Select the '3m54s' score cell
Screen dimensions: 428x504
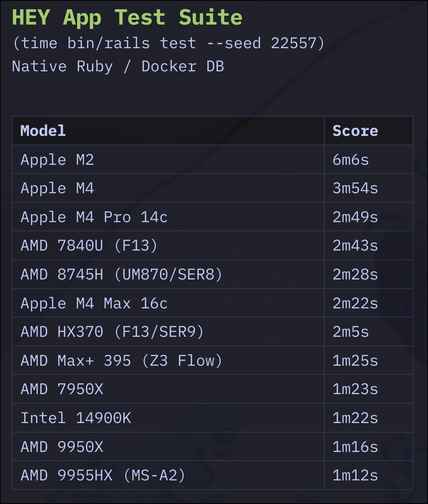coord(369,188)
